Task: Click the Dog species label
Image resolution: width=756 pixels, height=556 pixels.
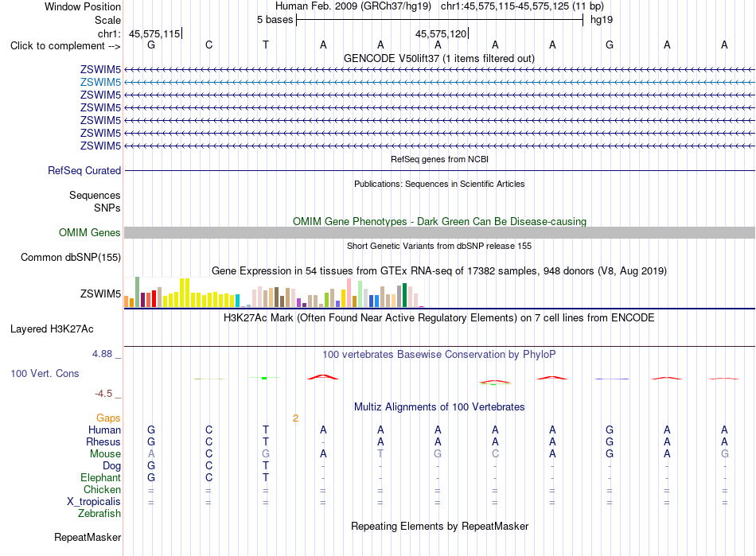Action: click(111, 466)
